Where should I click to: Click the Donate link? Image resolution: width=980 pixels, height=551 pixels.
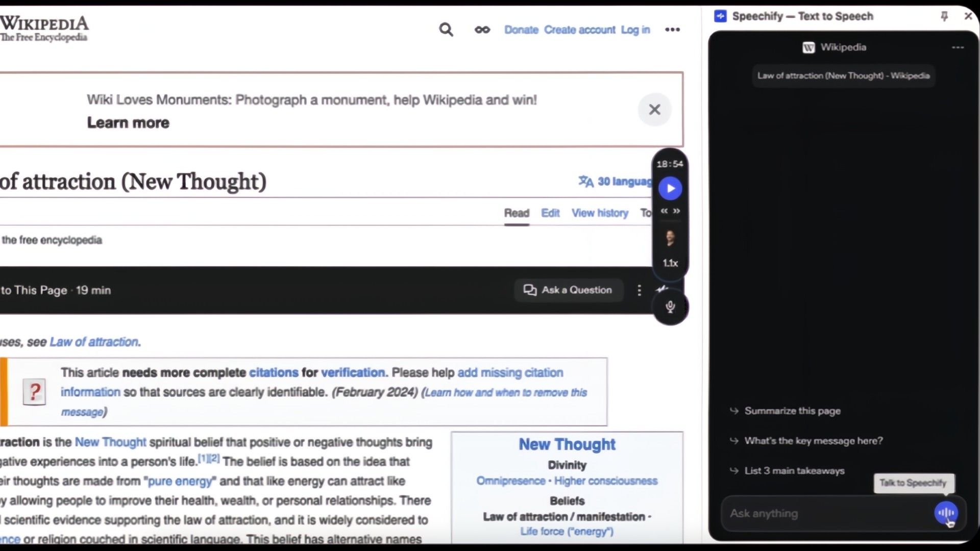point(521,30)
